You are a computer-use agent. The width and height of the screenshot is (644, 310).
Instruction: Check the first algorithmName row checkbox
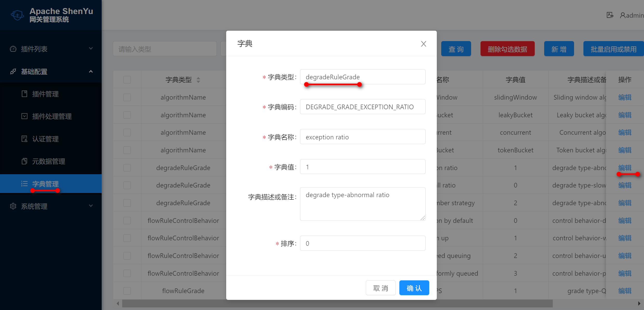[x=127, y=97]
